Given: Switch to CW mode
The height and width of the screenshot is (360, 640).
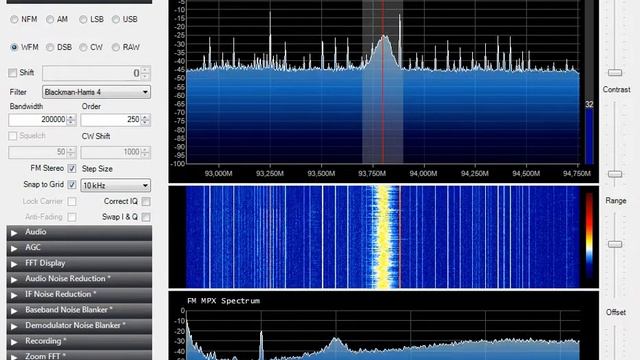Looking at the screenshot, I should tap(83, 47).
